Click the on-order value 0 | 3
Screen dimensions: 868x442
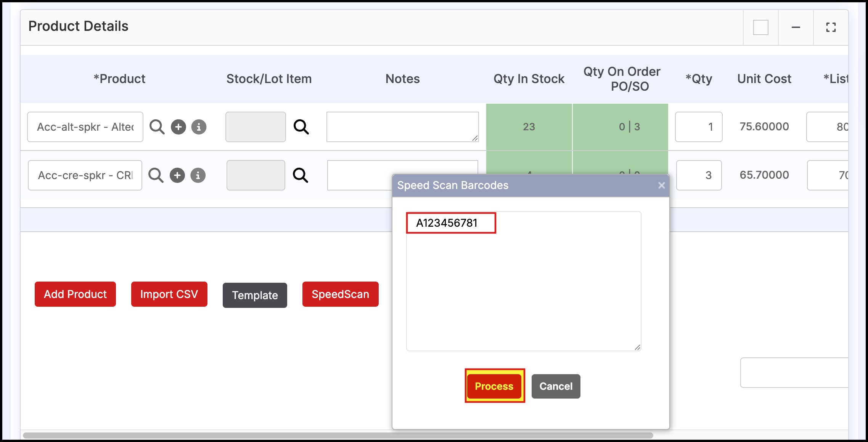(x=630, y=127)
